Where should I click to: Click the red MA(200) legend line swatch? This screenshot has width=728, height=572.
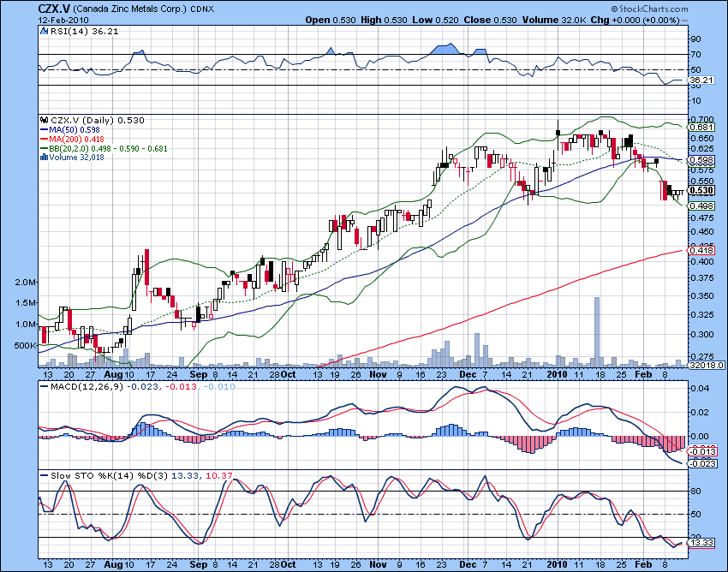click(44, 140)
